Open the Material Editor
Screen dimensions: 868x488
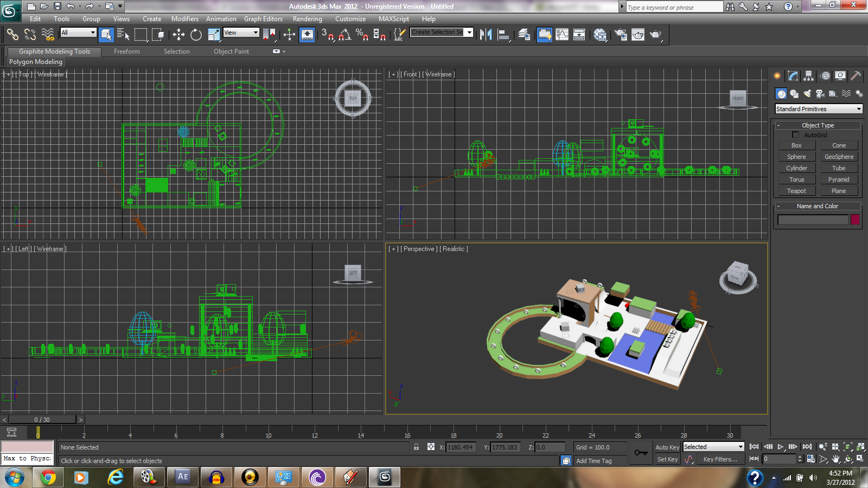(x=601, y=35)
